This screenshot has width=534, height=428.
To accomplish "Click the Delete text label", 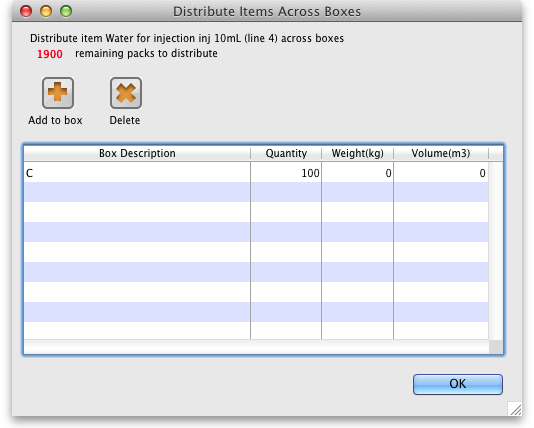I will click(125, 120).
